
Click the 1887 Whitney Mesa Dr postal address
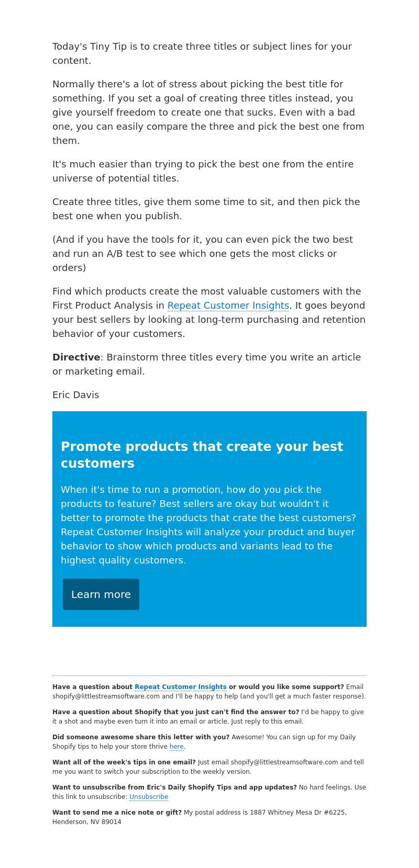200,817
